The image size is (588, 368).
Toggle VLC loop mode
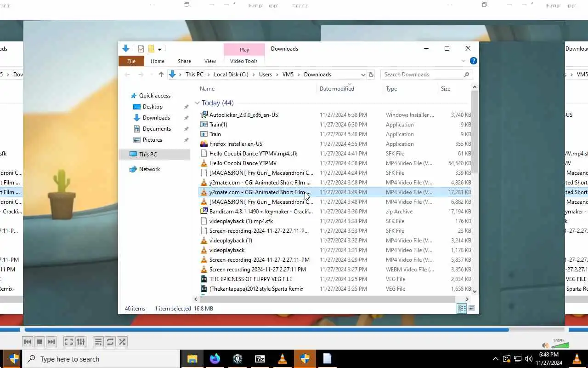click(110, 342)
